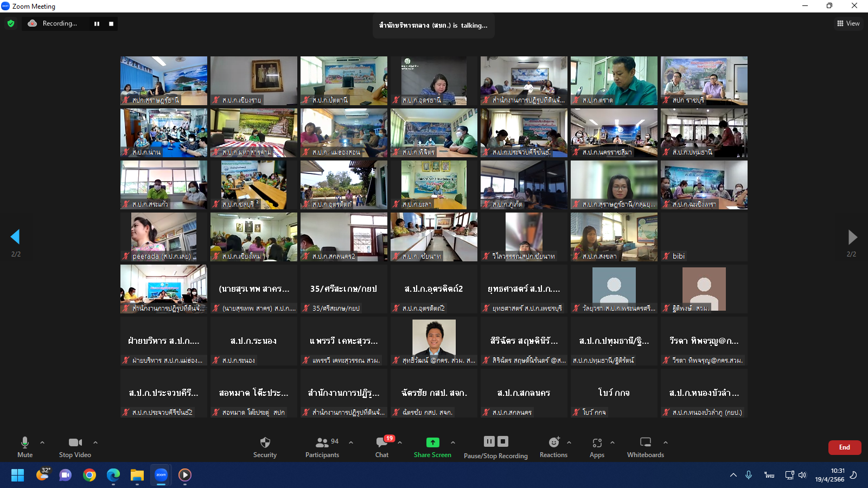Open the Windows Start menu
Screen dimensions: 868x488
pos(17,475)
